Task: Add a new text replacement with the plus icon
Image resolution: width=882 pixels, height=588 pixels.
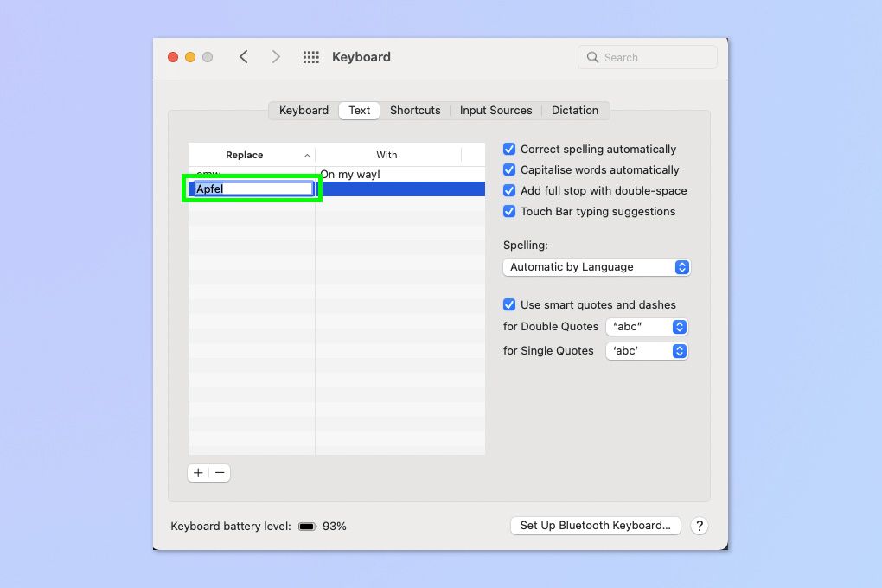Action: click(198, 473)
